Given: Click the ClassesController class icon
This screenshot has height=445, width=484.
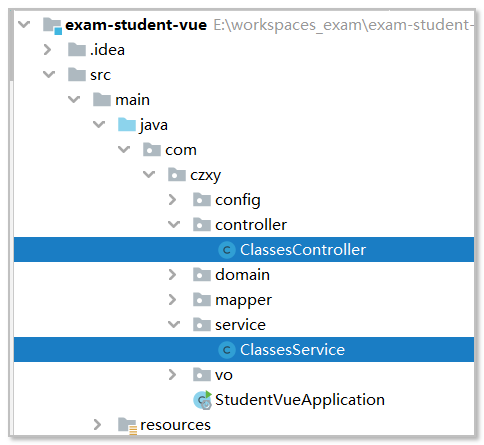Looking at the screenshot, I should click(x=227, y=250).
